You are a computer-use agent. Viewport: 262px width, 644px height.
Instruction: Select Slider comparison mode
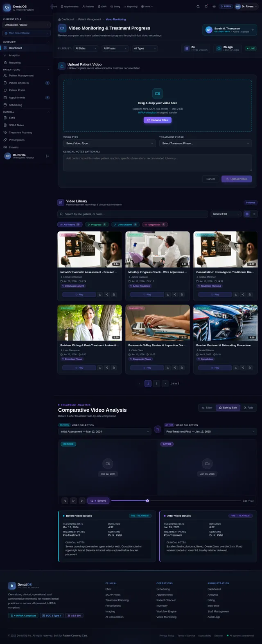[207, 408]
